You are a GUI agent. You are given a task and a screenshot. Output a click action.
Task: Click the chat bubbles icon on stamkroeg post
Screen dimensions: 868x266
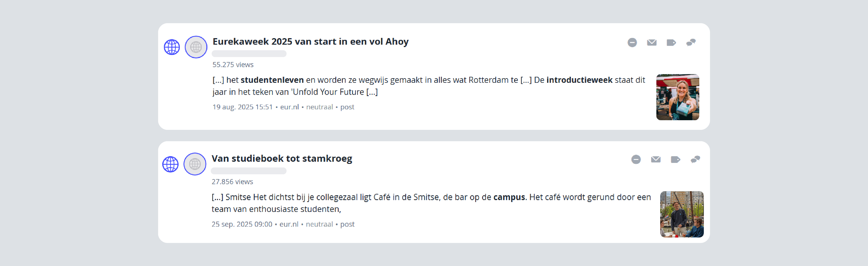(695, 159)
